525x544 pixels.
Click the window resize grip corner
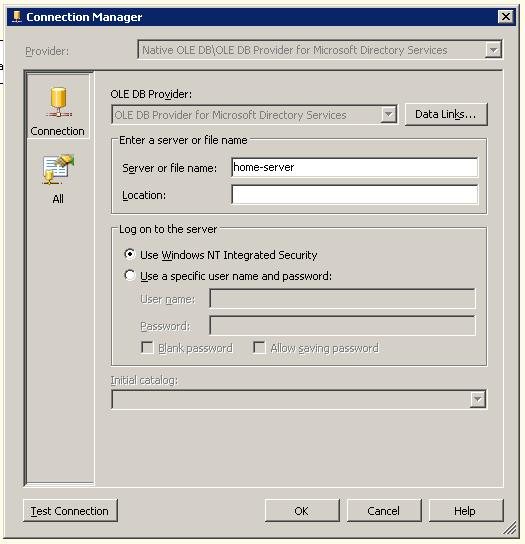(x=510, y=528)
